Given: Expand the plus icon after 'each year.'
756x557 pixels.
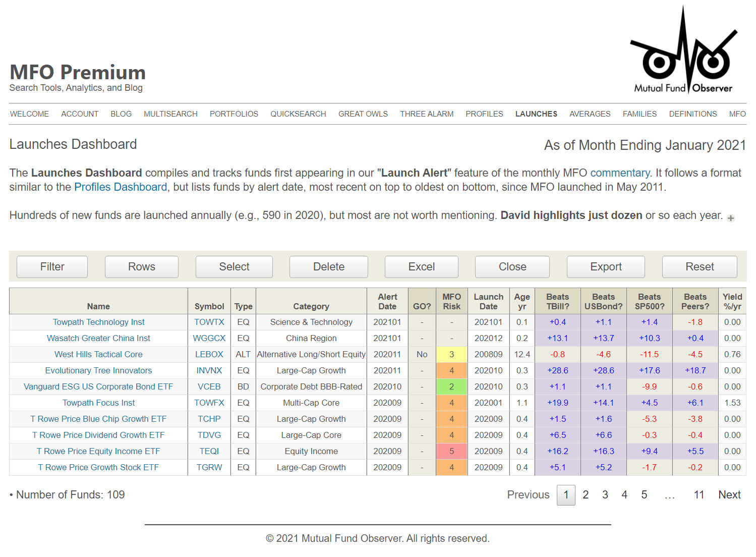Looking at the screenshot, I should pyautogui.click(x=731, y=218).
